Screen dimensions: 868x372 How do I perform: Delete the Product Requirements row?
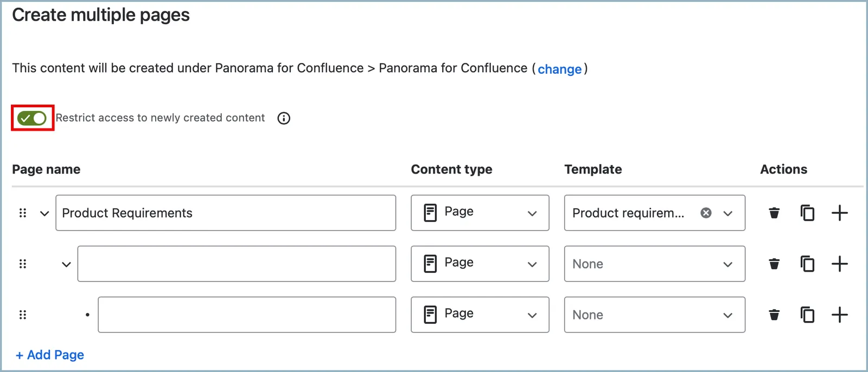[774, 213]
